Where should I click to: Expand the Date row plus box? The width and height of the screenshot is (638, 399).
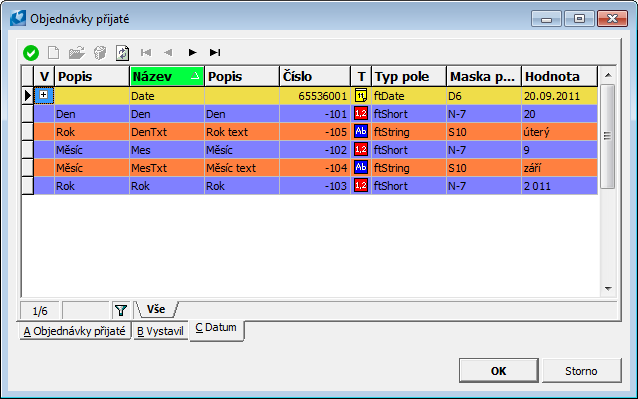point(44,95)
